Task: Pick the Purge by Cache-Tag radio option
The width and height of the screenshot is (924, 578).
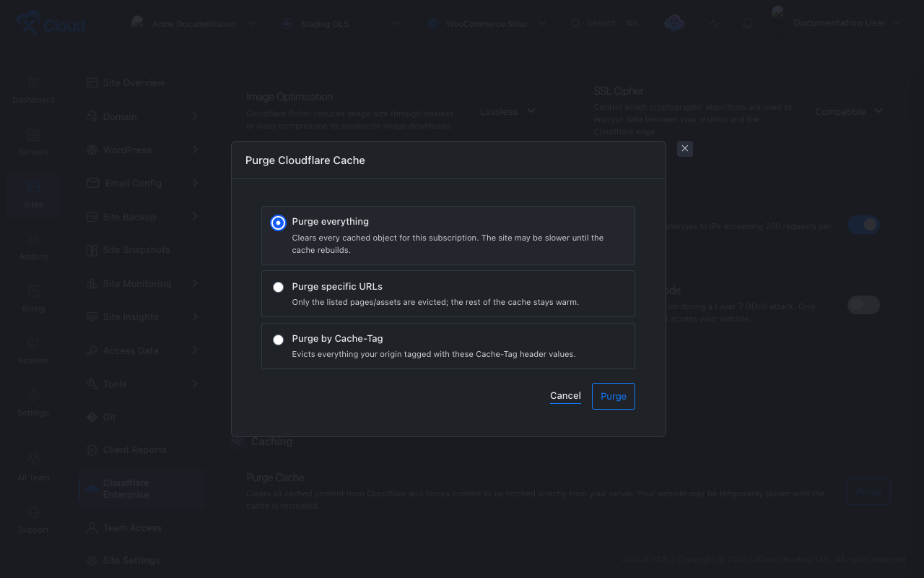Action: tap(278, 340)
